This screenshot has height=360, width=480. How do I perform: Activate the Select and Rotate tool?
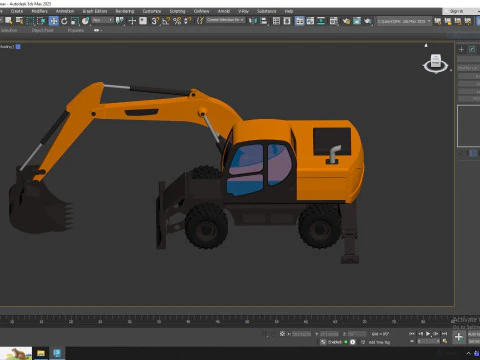click(x=64, y=21)
